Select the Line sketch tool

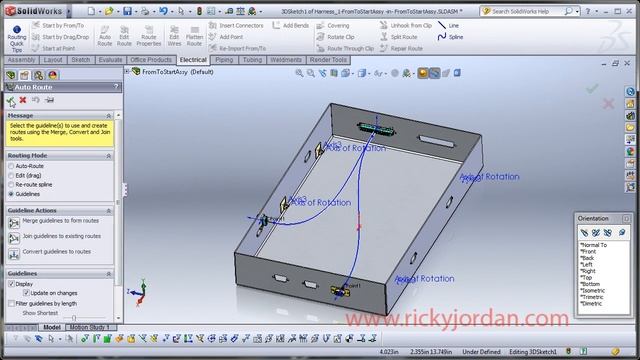[x=449, y=25]
